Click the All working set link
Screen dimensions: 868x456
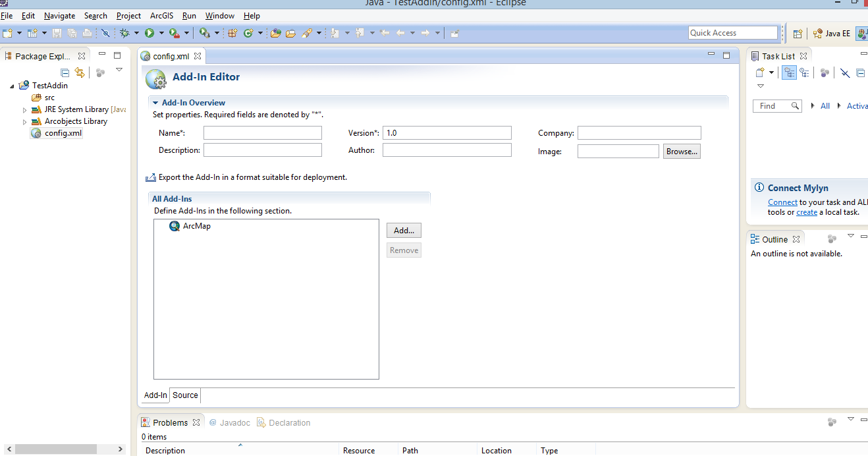(x=825, y=105)
